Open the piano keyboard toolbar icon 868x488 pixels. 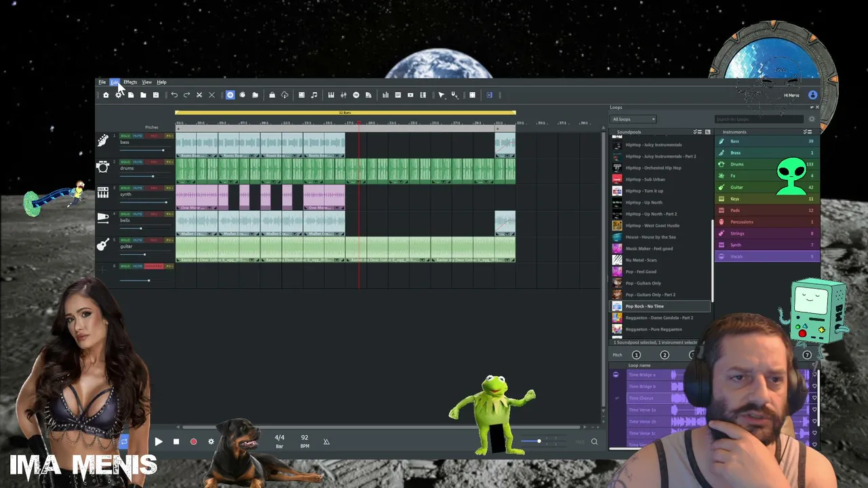331,95
